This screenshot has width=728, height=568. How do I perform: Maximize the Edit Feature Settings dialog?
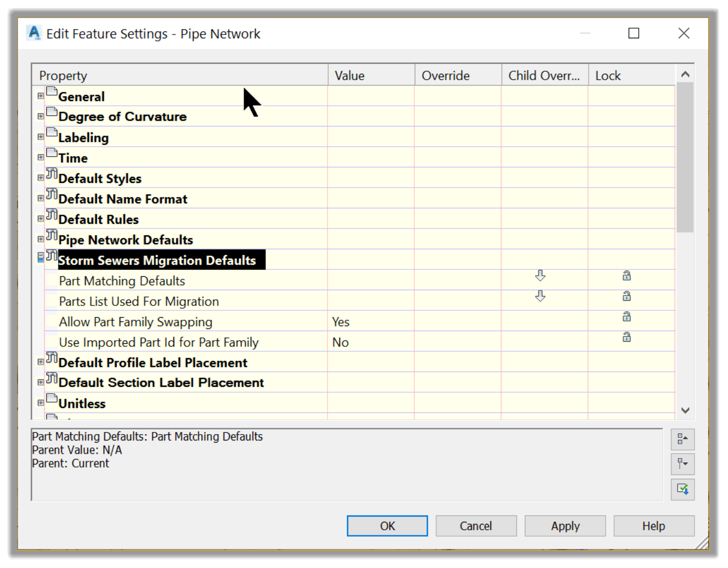point(633,33)
